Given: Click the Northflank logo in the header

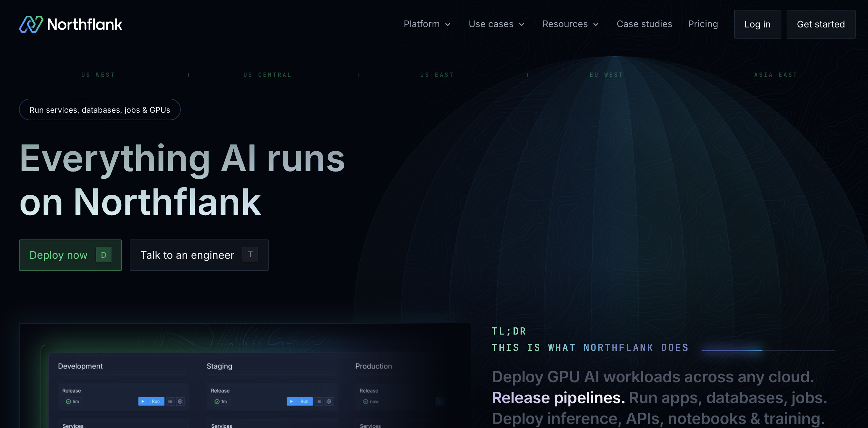Looking at the screenshot, I should pyautogui.click(x=71, y=24).
